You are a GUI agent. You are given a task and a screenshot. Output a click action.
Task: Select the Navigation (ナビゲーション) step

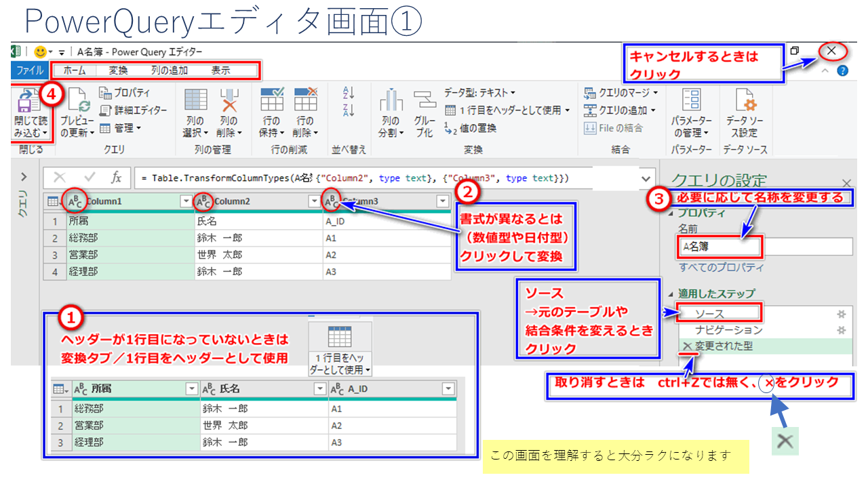click(729, 330)
